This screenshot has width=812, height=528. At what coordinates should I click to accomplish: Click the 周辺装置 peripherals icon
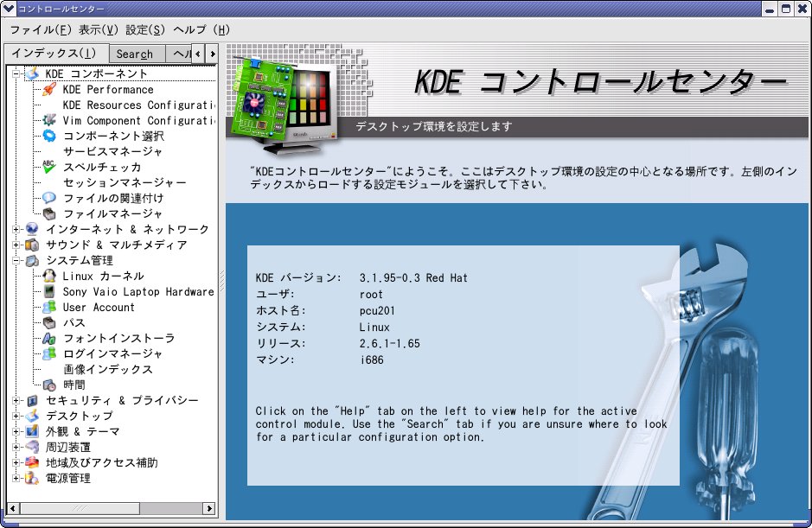[x=32, y=447]
